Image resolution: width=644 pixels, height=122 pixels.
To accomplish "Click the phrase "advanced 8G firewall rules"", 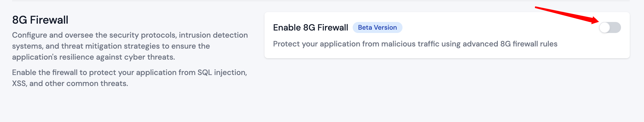I will click(510, 44).
